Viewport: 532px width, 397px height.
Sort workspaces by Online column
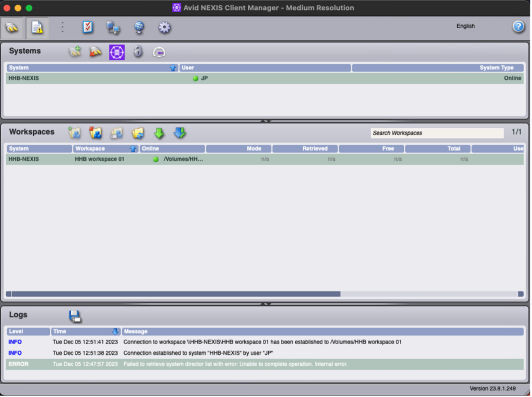[x=172, y=149]
